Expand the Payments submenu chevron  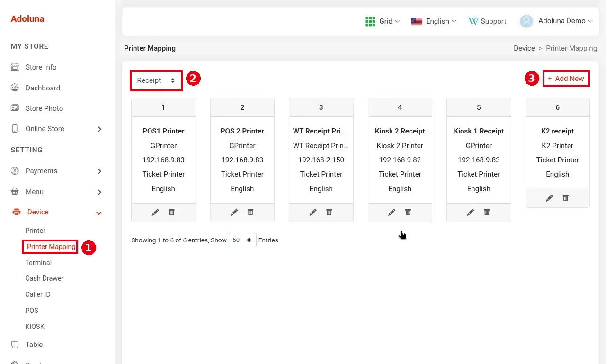99,171
